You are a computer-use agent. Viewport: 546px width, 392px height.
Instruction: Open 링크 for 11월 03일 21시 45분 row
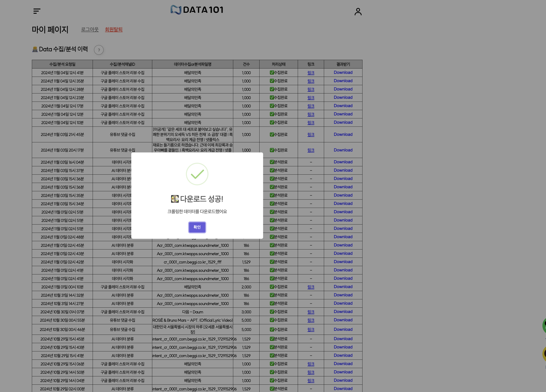click(x=311, y=135)
